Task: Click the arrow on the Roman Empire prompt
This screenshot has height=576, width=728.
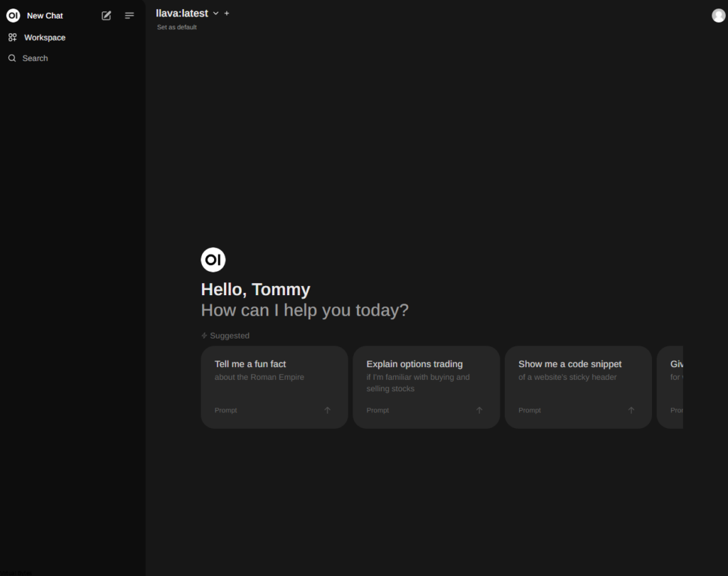Action: [327, 410]
